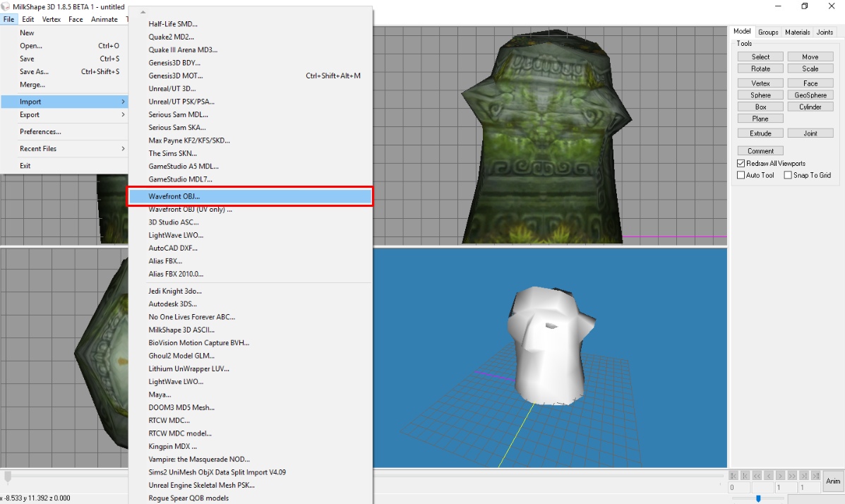This screenshot has height=504, width=845.
Task: Choose Open... from the File menu
Action: 64,46
